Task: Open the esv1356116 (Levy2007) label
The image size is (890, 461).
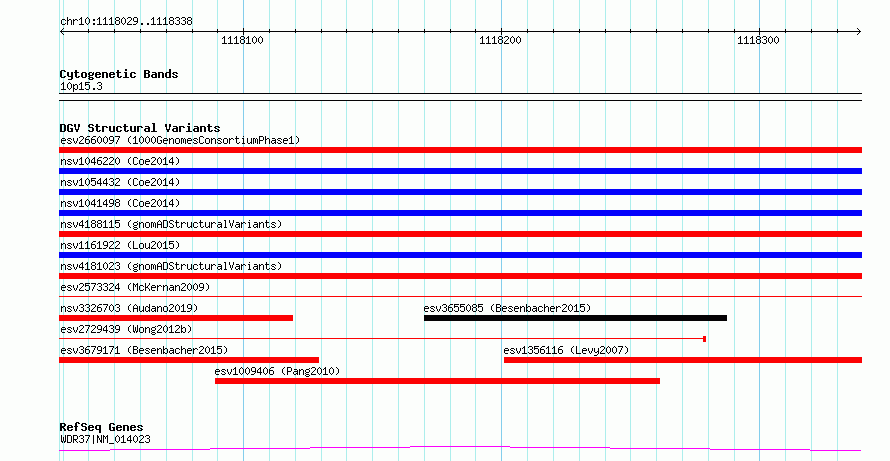Action: pyautogui.click(x=566, y=350)
